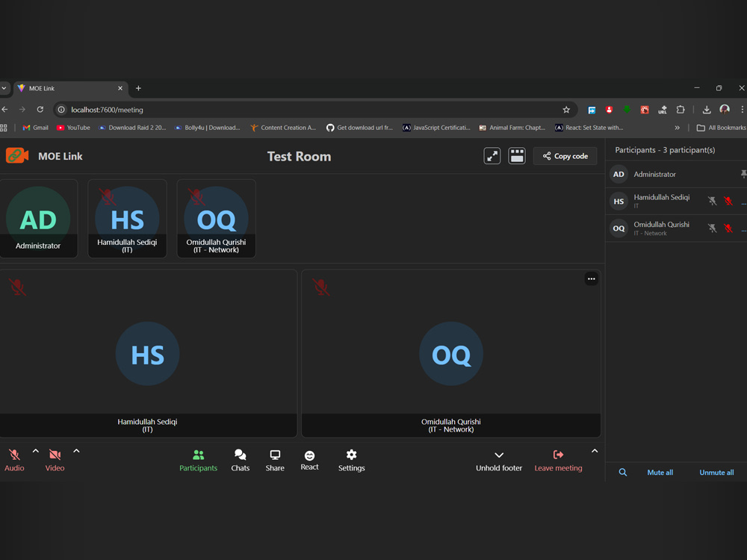Click the HS avatar in participants list

click(x=619, y=202)
